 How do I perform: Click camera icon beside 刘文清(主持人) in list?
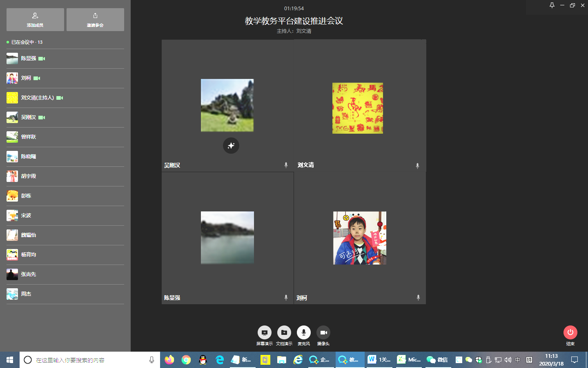tap(60, 98)
